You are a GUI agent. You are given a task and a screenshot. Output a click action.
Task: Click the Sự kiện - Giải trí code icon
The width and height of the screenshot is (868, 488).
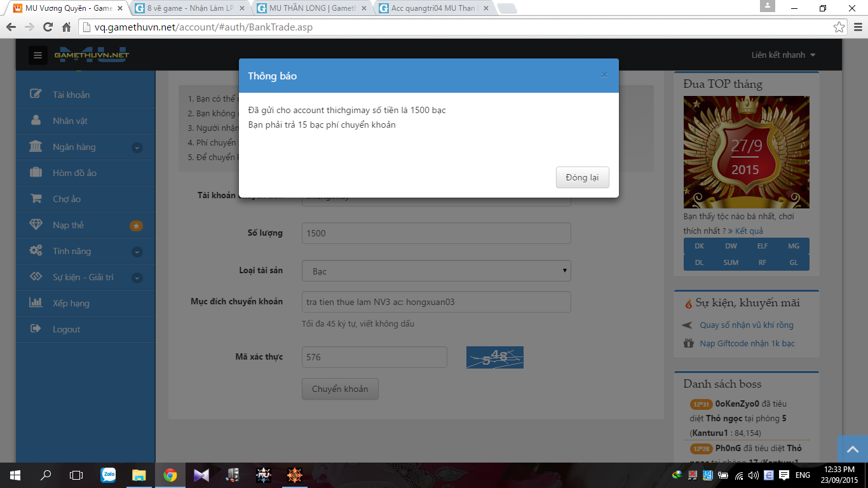click(x=36, y=276)
